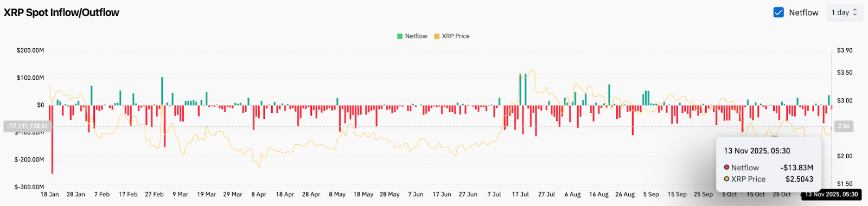
Task: Click the $3.50 price axis value
Action: 845,73
